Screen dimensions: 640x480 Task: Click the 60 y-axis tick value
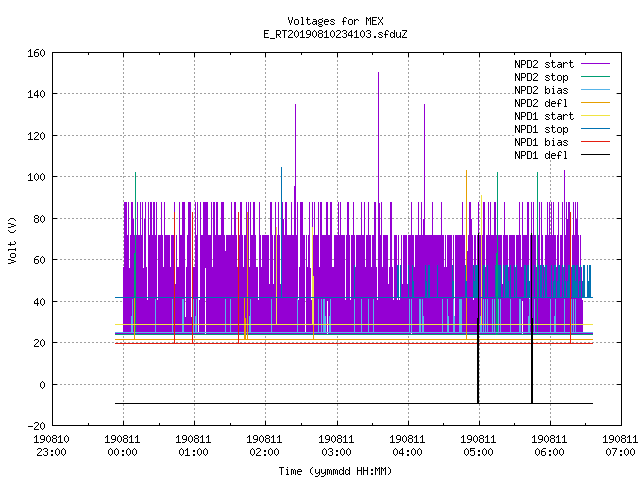click(39, 260)
